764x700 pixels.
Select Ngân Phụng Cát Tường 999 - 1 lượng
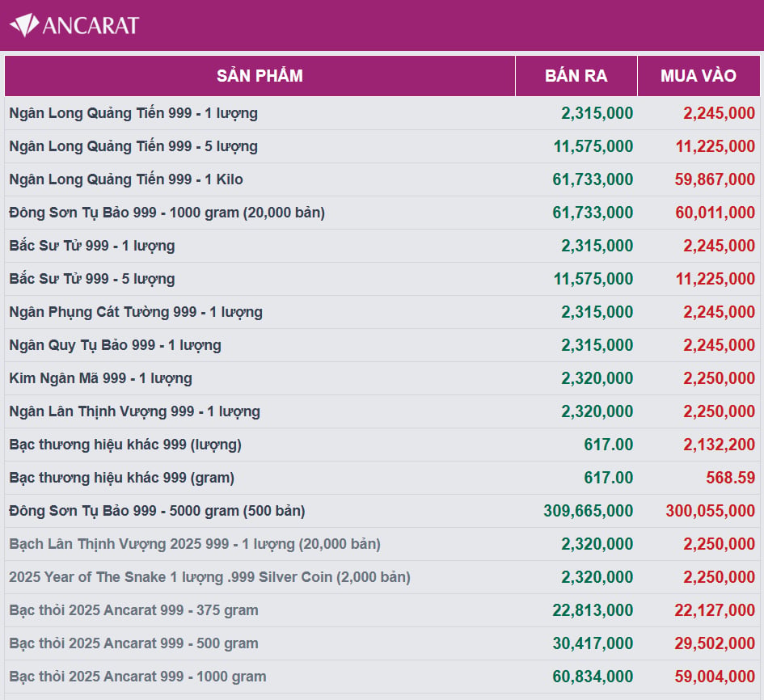136,312
